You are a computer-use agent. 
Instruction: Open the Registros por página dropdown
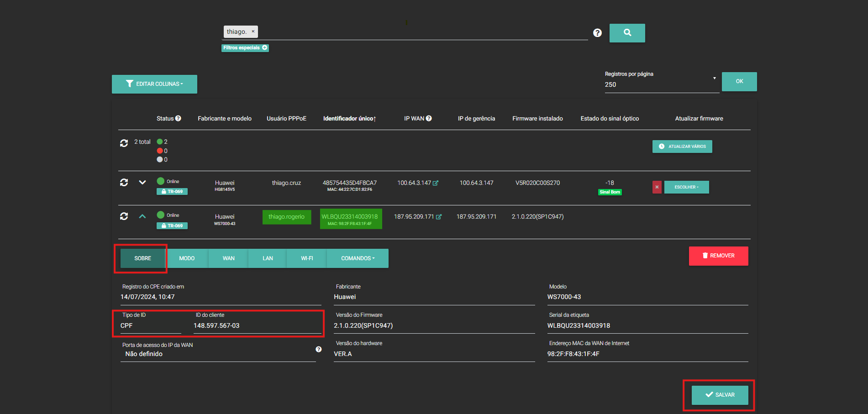click(661, 84)
